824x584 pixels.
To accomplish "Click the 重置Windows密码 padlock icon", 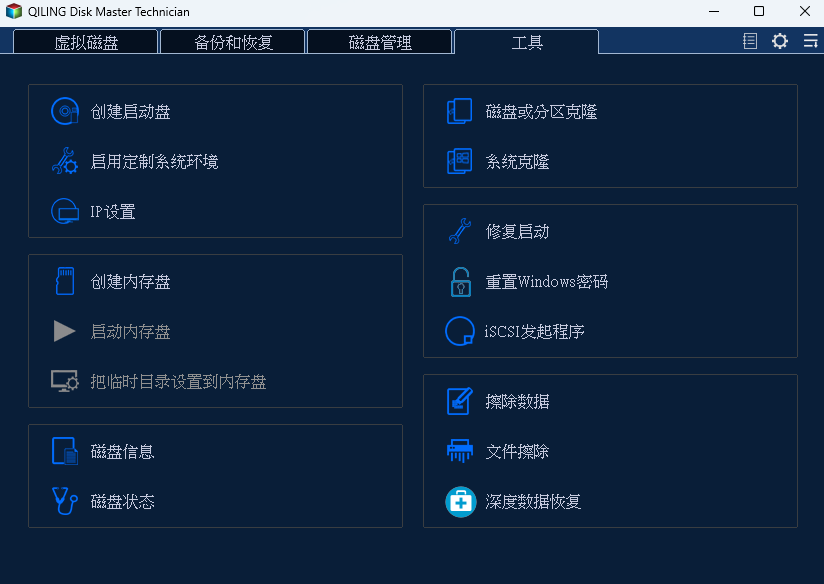I will (460, 282).
